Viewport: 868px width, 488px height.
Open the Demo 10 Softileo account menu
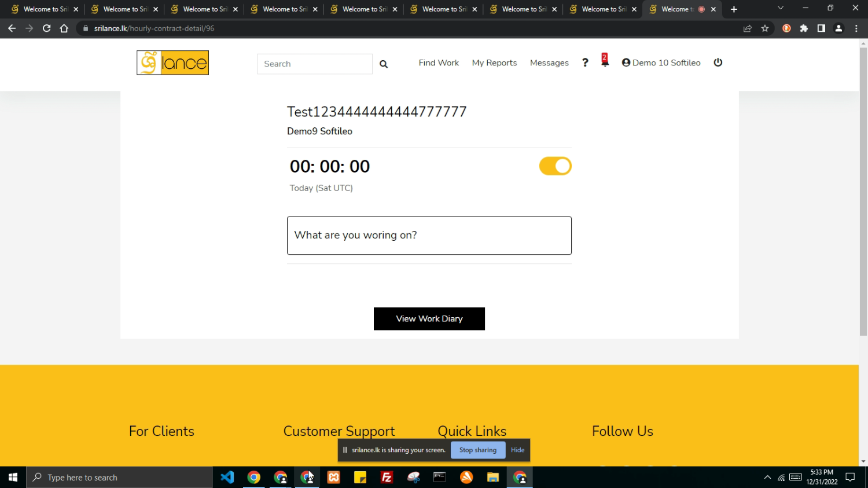661,63
